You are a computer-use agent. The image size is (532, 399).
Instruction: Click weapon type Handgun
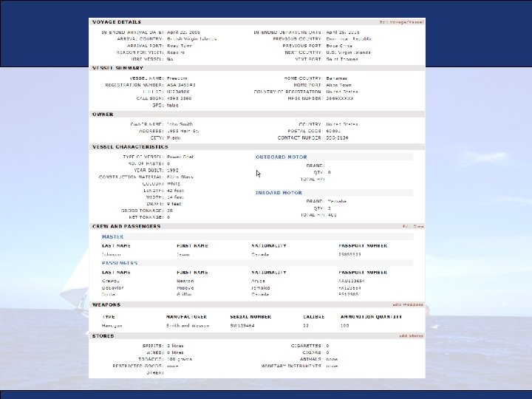pyautogui.click(x=112, y=326)
